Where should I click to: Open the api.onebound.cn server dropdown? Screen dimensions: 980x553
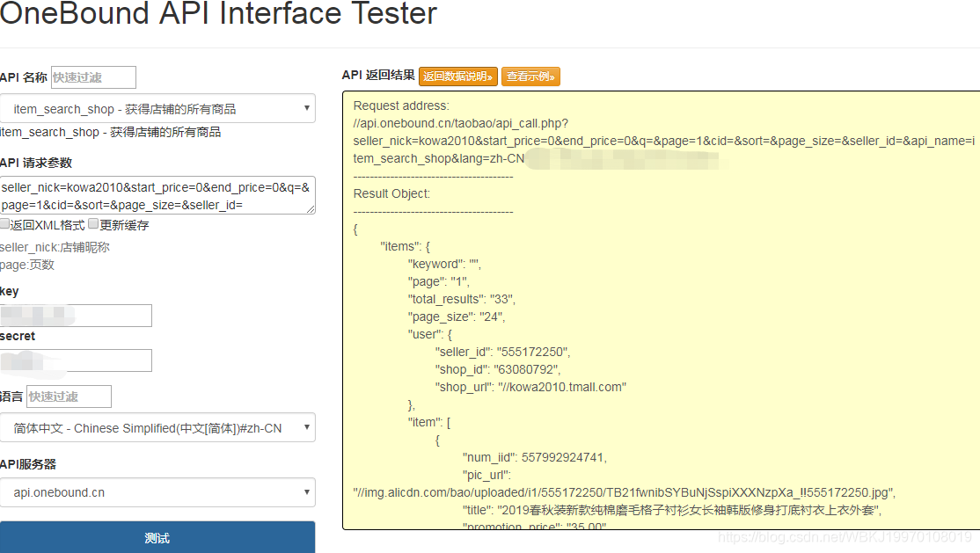click(157, 492)
